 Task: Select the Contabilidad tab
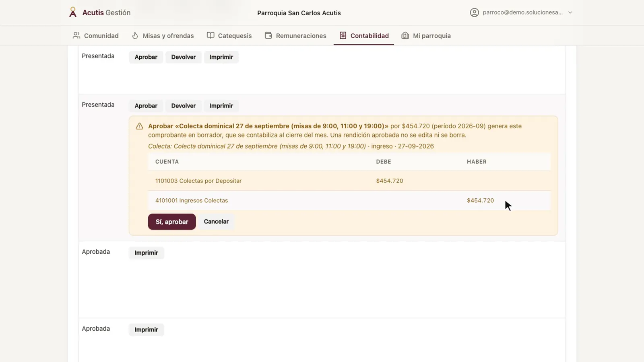[364, 35]
